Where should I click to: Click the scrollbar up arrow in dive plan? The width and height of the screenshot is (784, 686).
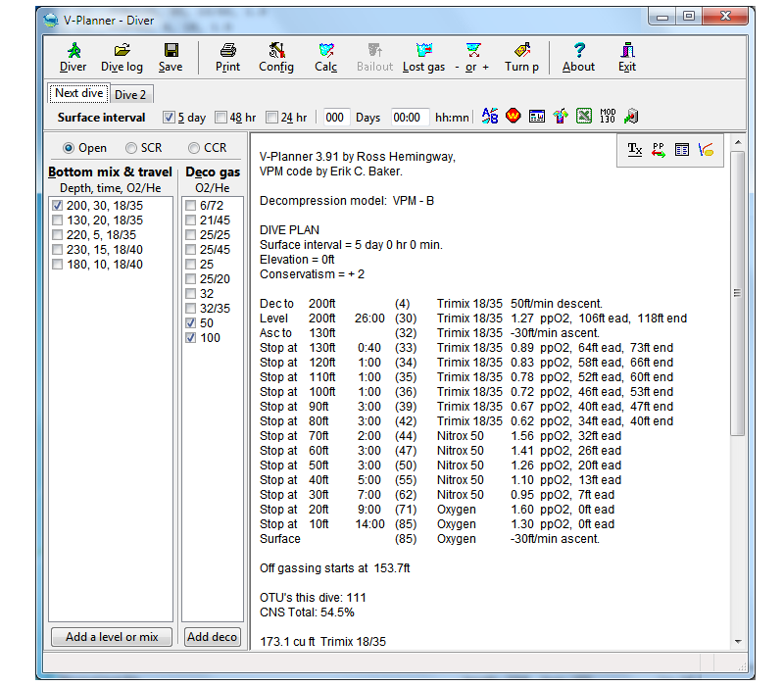pyautogui.click(x=738, y=143)
